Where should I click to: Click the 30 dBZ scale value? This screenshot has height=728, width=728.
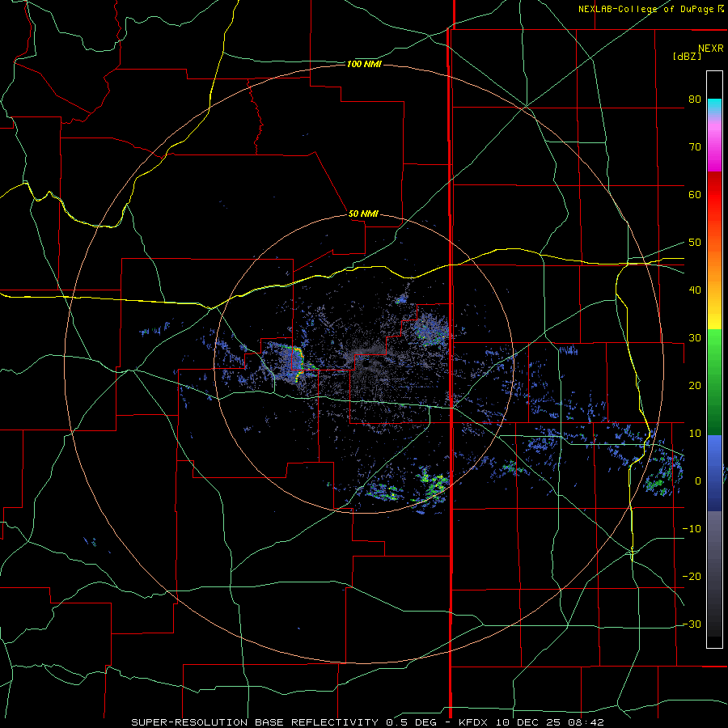click(x=695, y=338)
